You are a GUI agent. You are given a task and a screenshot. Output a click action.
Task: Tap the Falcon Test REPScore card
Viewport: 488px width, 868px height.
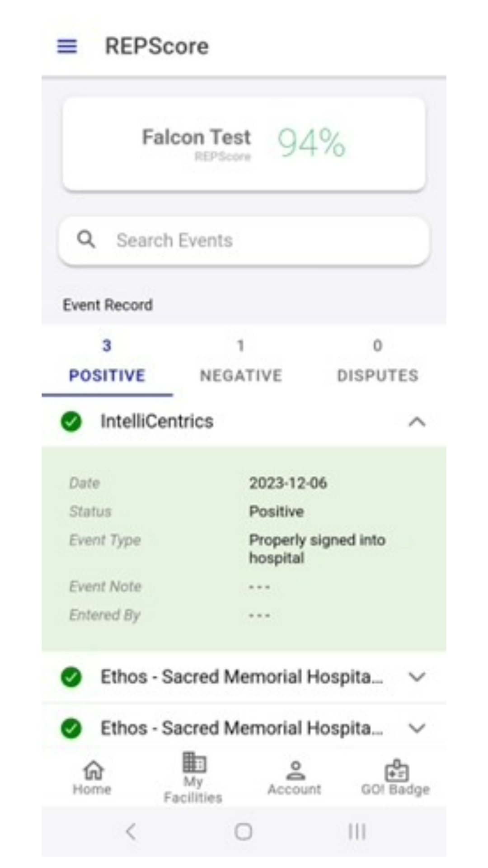(244, 144)
